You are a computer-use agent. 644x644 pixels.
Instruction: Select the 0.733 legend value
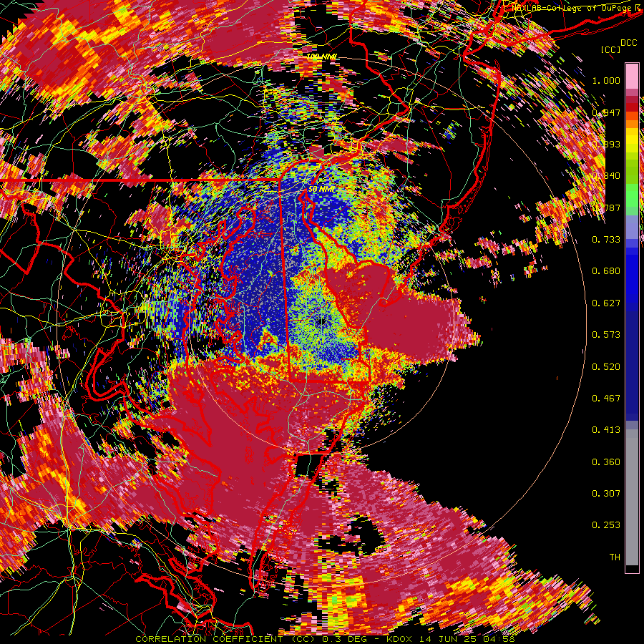click(x=606, y=240)
